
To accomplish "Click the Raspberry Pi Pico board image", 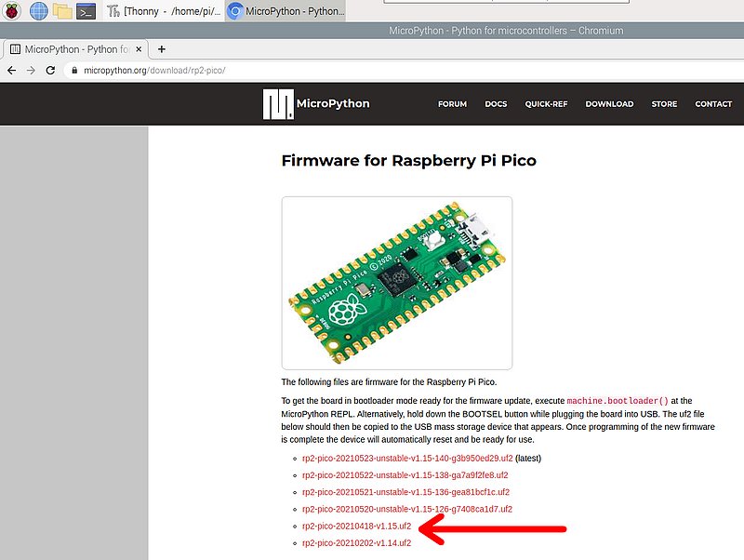I will pyautogui.click(x=397, y=283).
